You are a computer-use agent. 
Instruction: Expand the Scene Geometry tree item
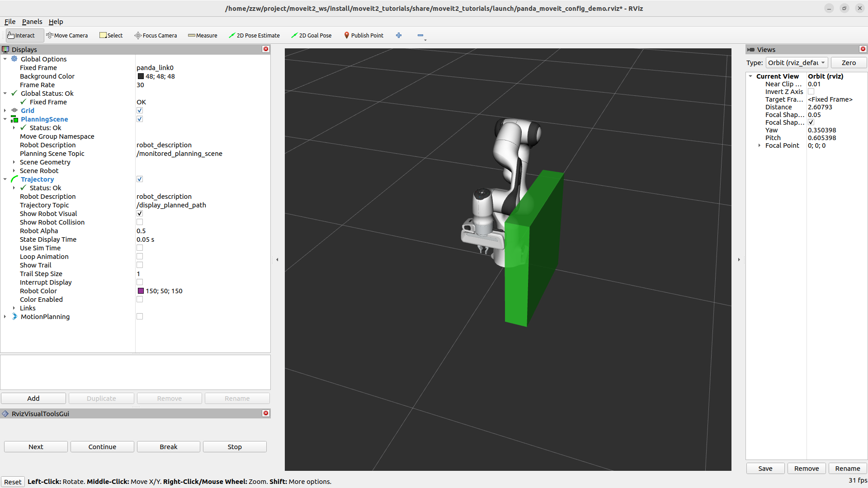[14, 162]
